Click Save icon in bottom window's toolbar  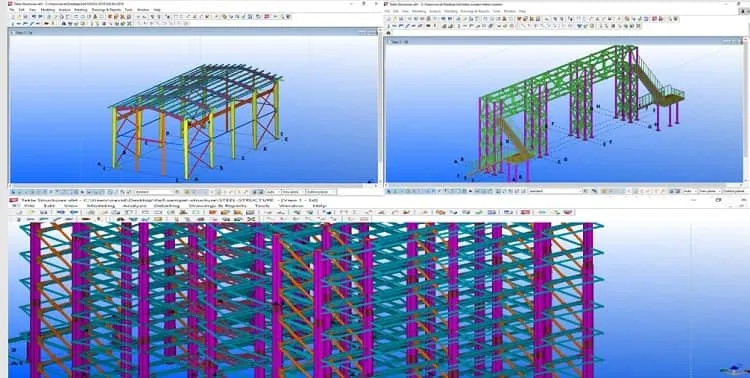(43, 212)
